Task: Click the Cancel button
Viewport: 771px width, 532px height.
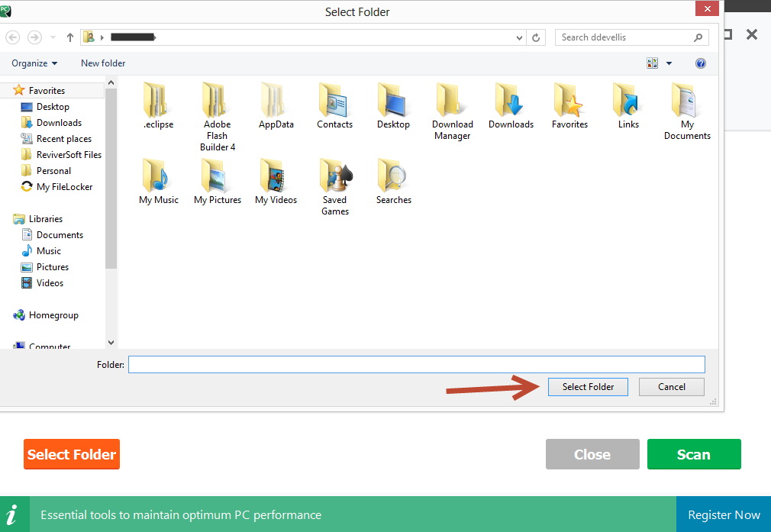Action: [671, 387]
